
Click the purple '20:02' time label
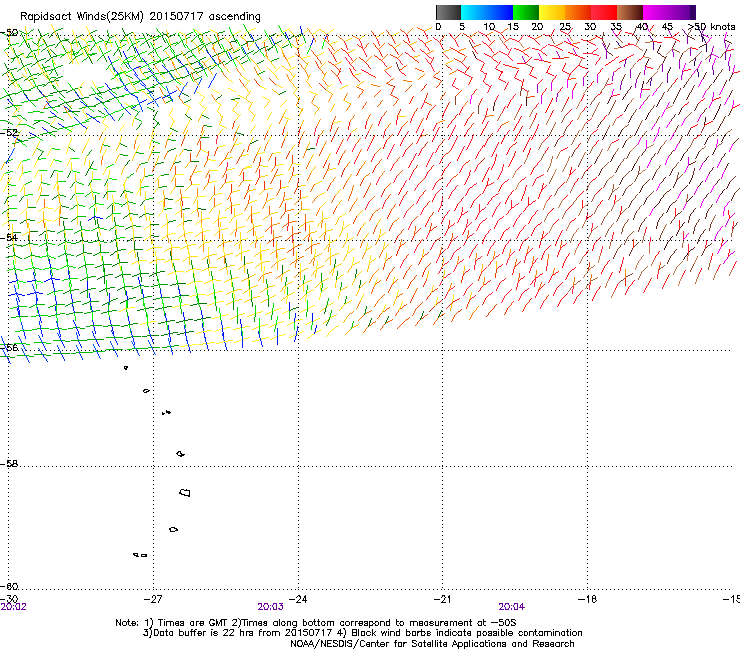14,607
